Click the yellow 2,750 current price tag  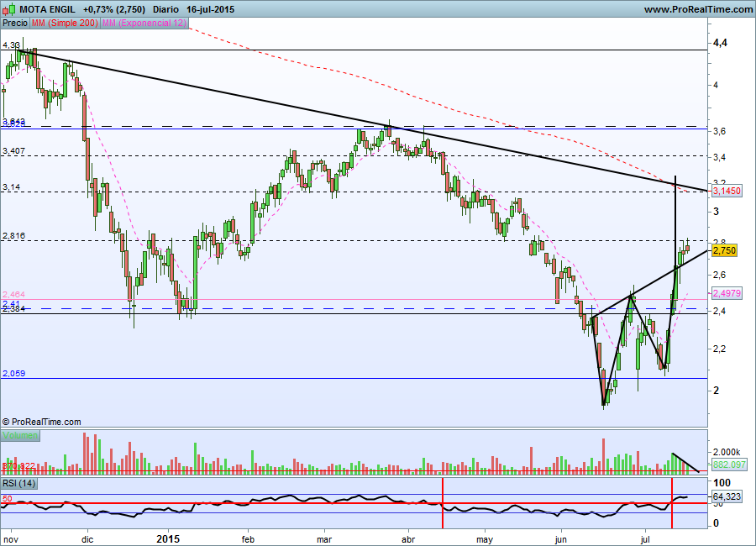pyautogui.click(x=724, y=250)
